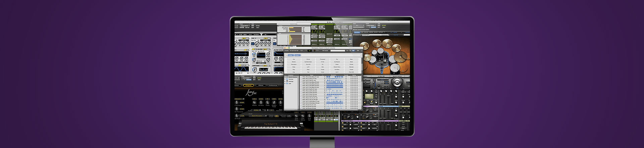Expand the Sound Libraries location

[x=285, y=77]
